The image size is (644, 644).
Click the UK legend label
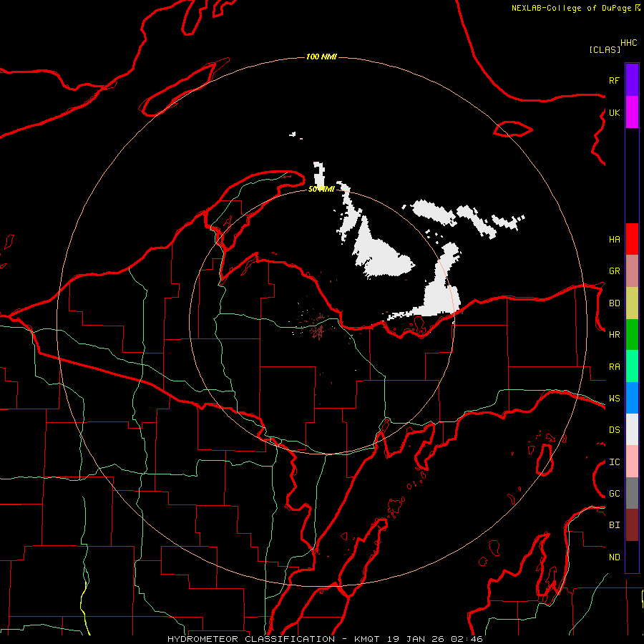tap(614, 112)
